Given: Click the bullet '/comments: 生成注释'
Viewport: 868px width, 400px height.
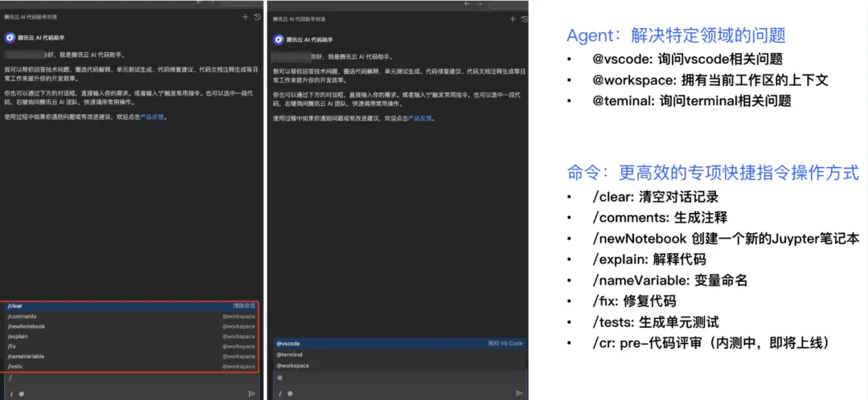Looking at the screenshot, I should [x=660, y=218].
